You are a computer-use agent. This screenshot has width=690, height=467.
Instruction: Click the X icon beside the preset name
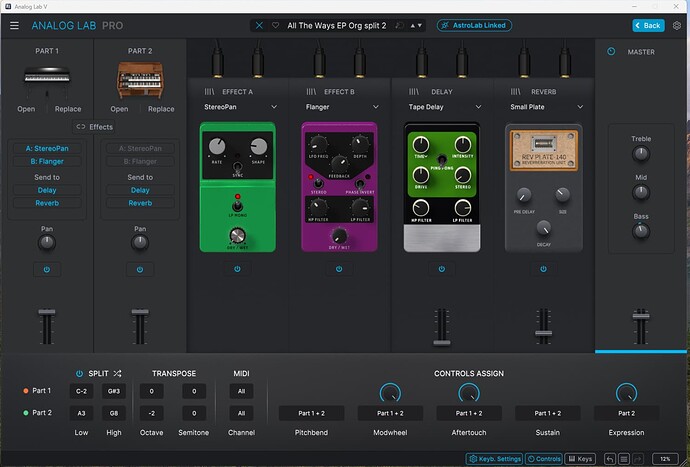[x=261, y=25]
